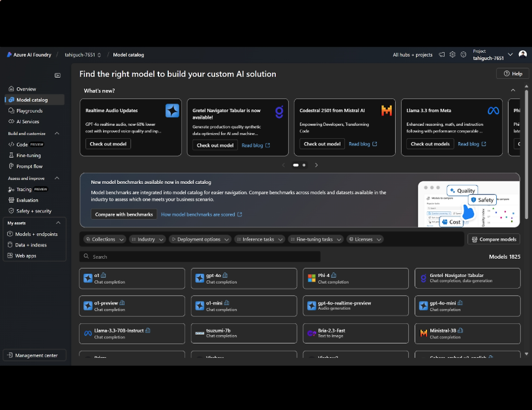The width and height of the screenshot is (532, 410).
Task: Click the page vertical scrollbar
Action: point(527,156)
